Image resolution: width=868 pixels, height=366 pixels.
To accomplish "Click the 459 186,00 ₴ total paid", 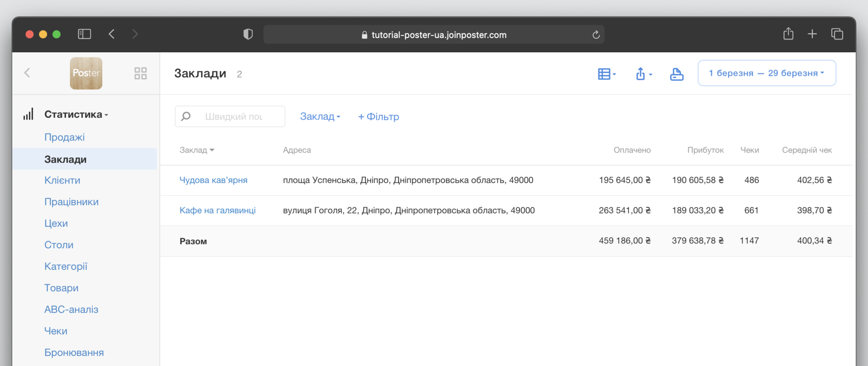I will coord(625,241).
